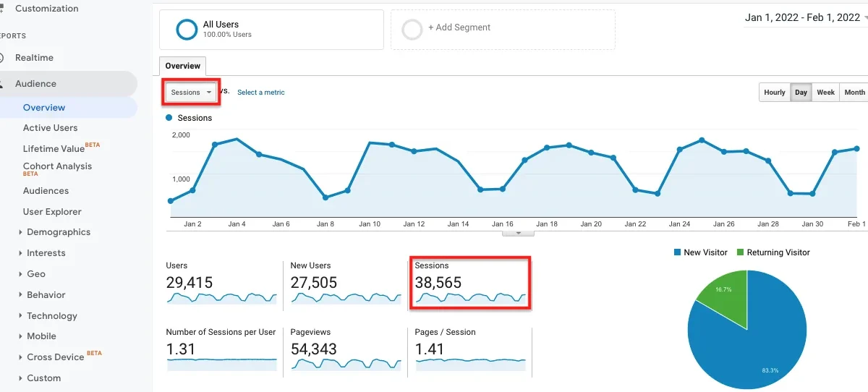Open the Overview tab above chart

(183, 66)
